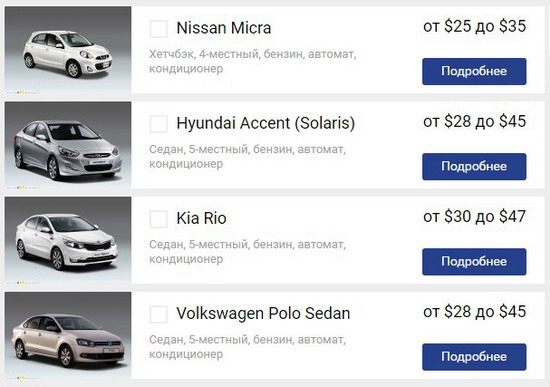This screenshot has height=387, width=550.
Task: Tick the Nissan Micra checkbox
Action: [159, 29]
